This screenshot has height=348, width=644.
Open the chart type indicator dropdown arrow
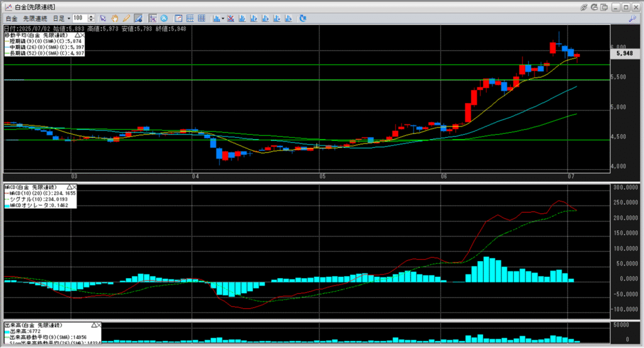[223, 18]
